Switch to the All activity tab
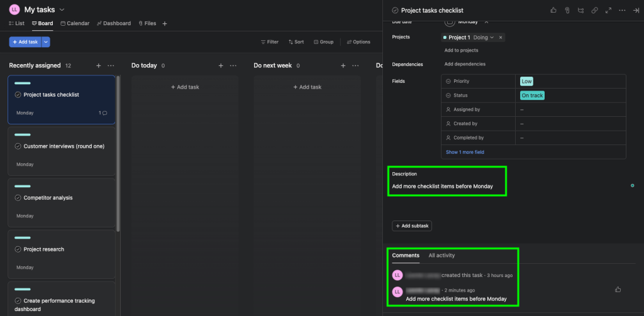The image size is (644, 316). pyautogui.click(x=441, y=255)
